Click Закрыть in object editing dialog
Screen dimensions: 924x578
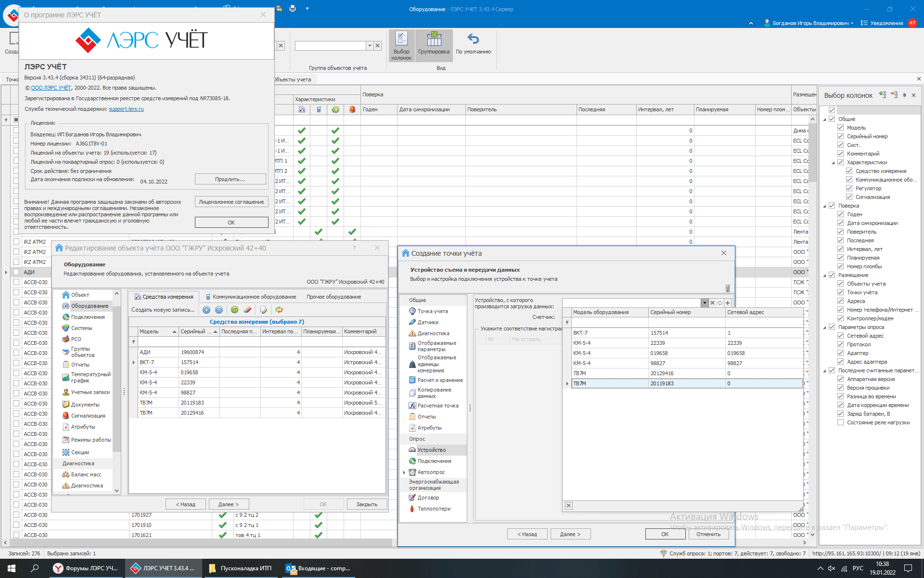tap(366, 504)
